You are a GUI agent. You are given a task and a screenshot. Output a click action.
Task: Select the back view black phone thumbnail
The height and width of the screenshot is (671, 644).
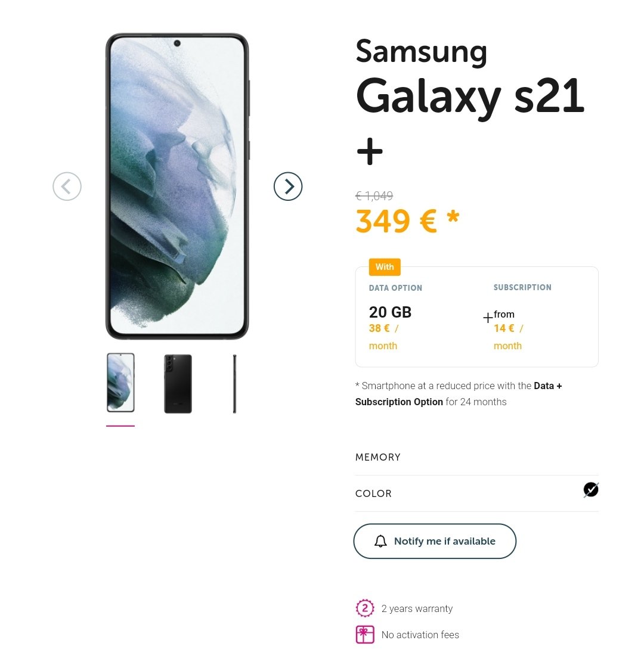[178, 383]
